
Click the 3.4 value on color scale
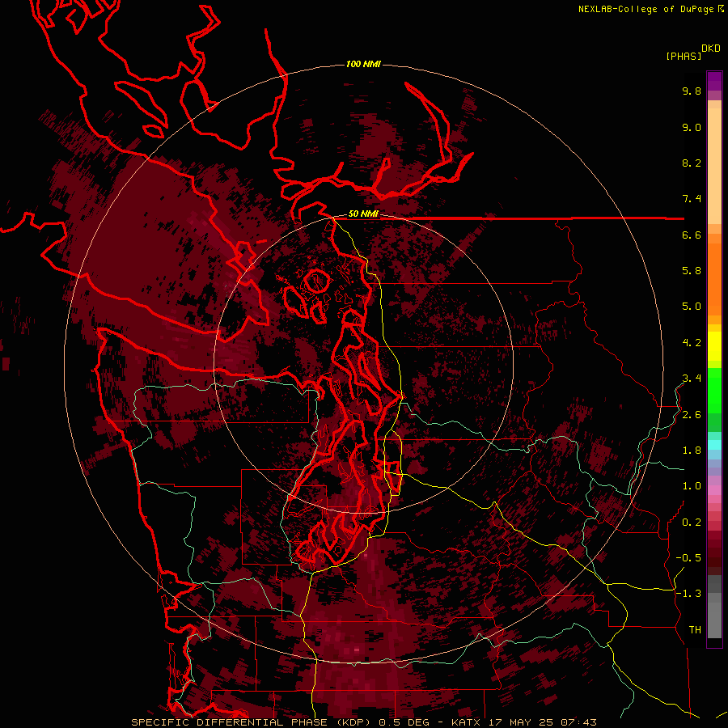point(692,379)
